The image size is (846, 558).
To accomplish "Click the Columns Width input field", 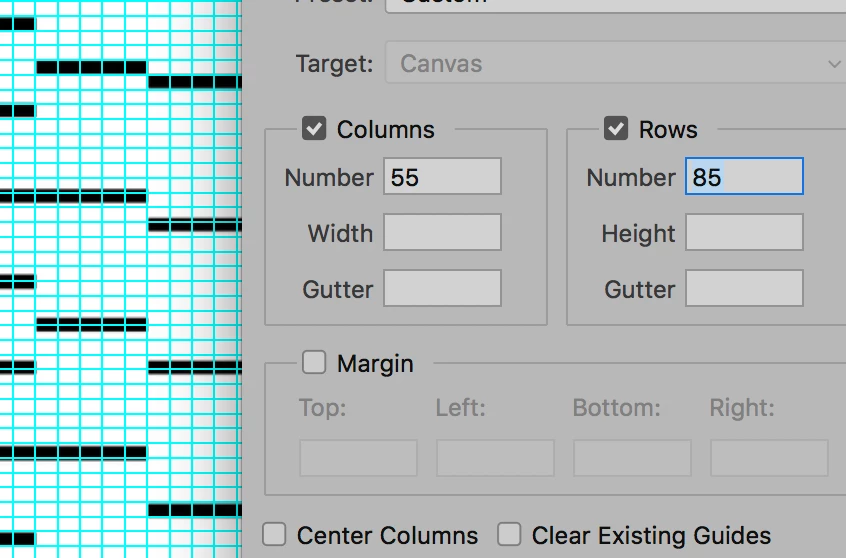I will tap(442, 233).
